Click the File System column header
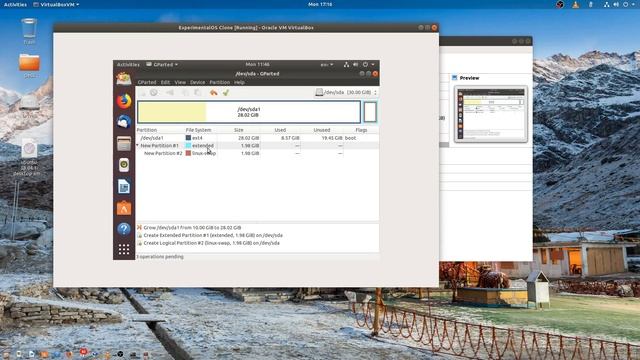 click(x=198, y=130)
